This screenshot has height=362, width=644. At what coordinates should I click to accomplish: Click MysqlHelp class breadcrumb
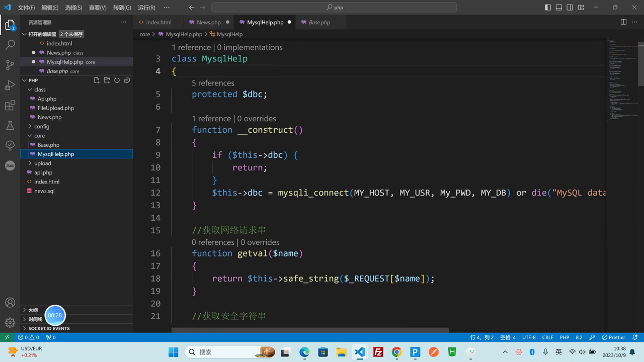(229, 34)
